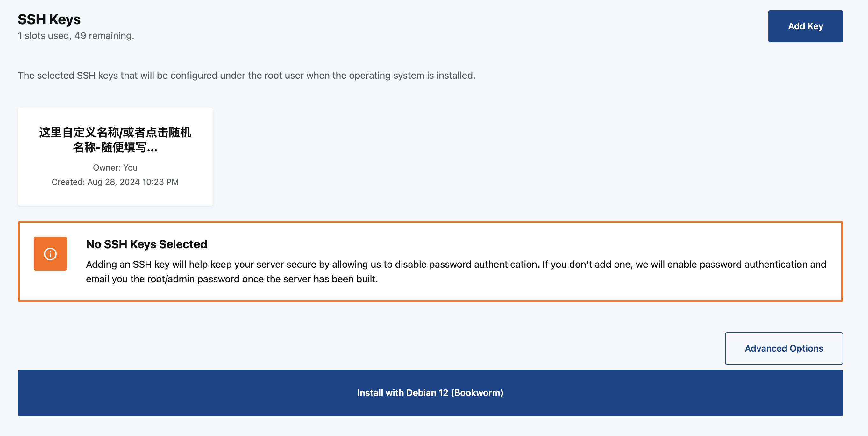
Task: Click the "10:23 PM" time on key card
Action: [160, 182]
